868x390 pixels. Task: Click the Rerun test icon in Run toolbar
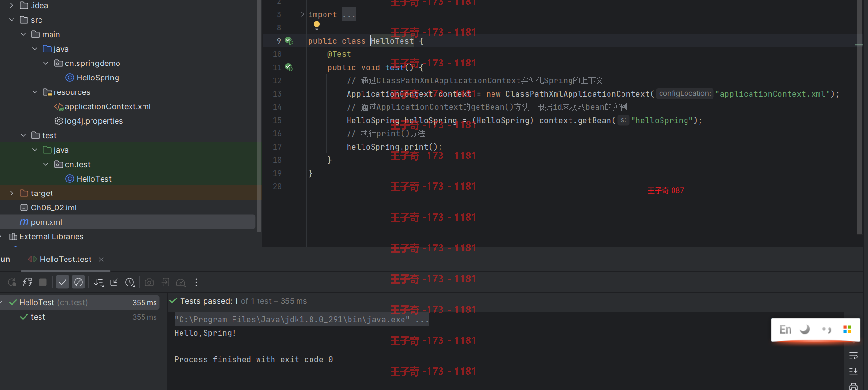point(12,283)
